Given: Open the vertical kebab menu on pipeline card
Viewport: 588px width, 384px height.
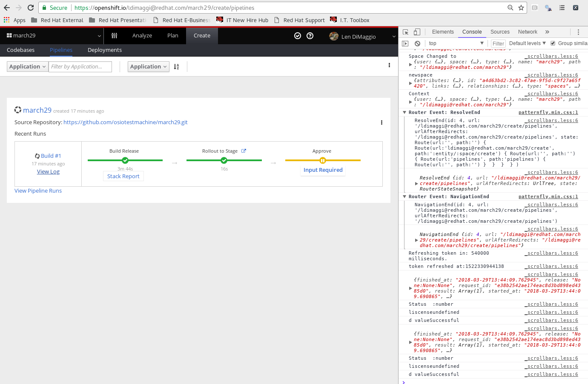Looking at the screenshot, I should tap(381, 122).
